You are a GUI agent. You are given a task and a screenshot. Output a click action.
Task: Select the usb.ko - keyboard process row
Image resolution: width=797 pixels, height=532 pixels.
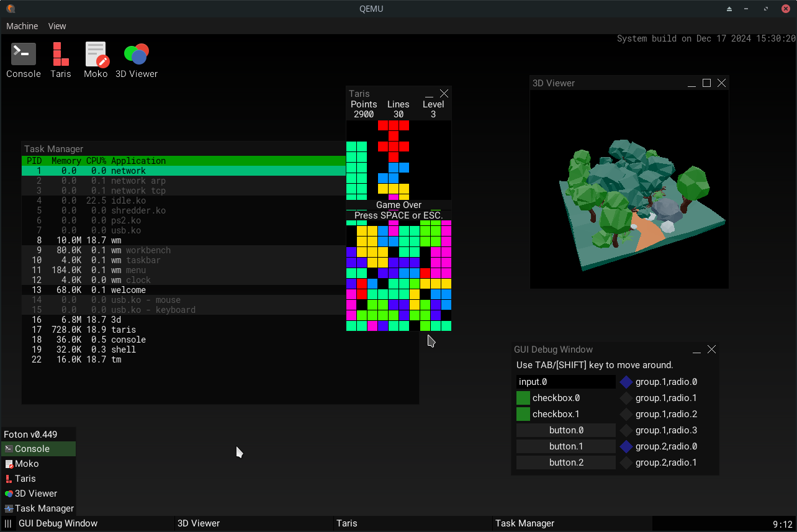pyautogui.click(x=184, y=310)
